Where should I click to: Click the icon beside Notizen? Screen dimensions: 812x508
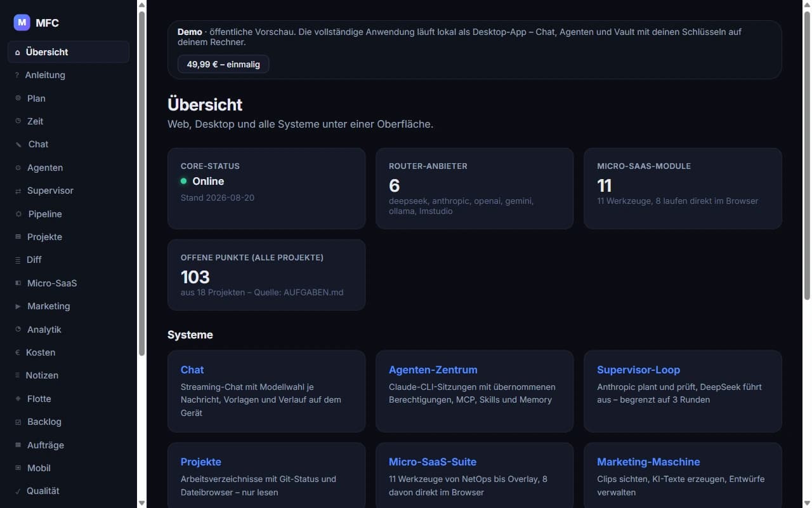point(17,375)
